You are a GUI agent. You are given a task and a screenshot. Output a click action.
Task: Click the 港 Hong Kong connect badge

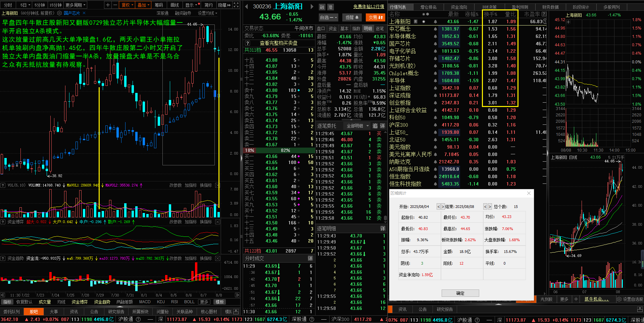click(x=330, y=7)
